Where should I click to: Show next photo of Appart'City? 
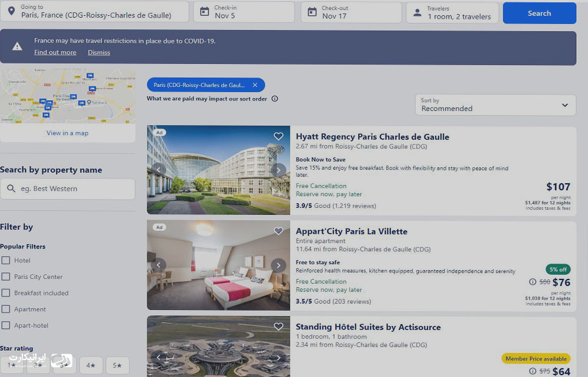[x=278, y=265]
